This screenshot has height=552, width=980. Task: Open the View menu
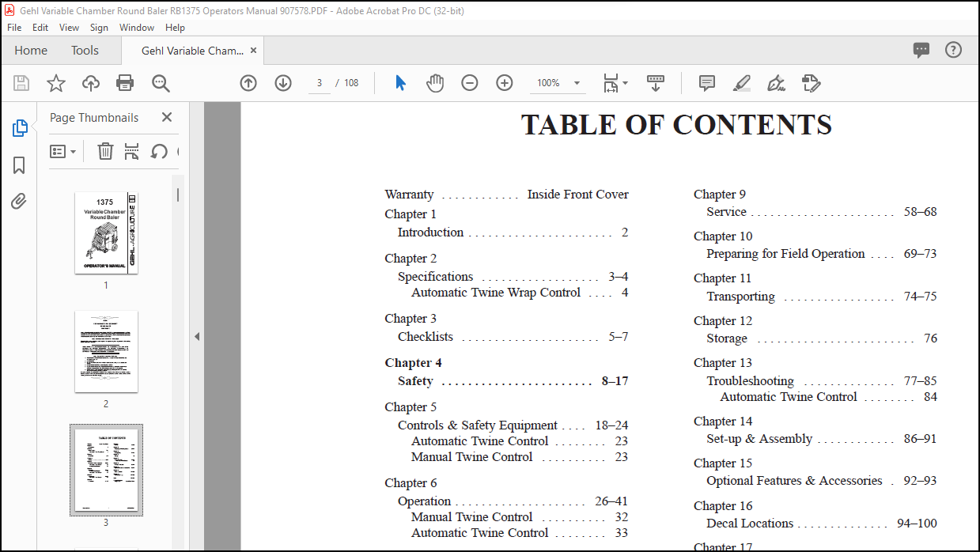tap(70, 27)
